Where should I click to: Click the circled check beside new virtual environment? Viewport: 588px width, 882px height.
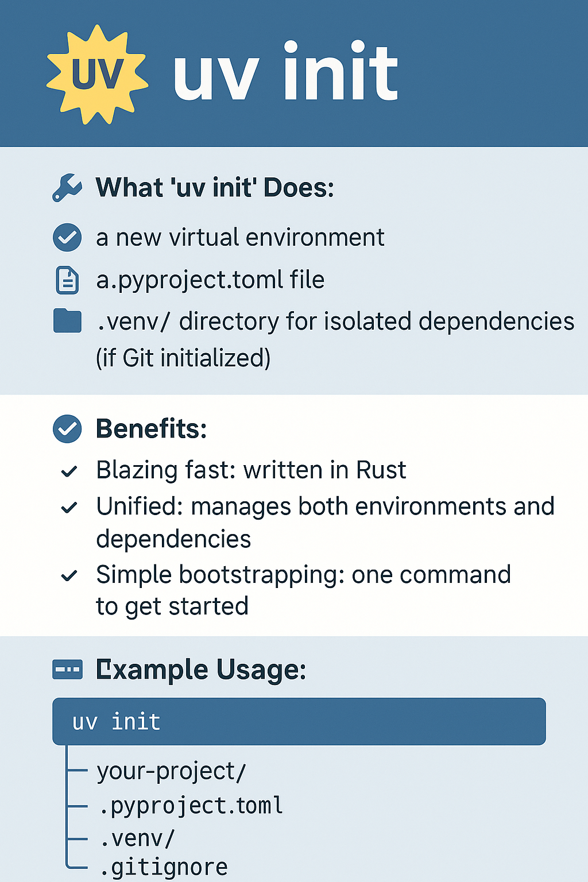pyautogui.click(x=67, y=237)
